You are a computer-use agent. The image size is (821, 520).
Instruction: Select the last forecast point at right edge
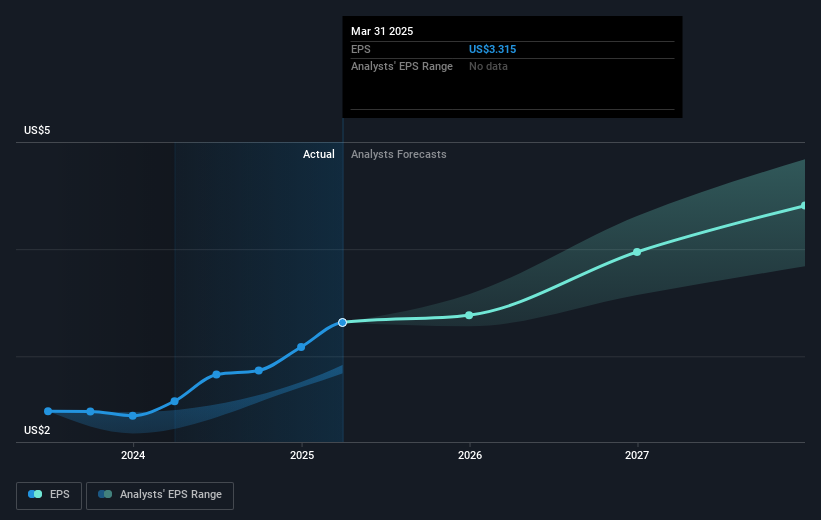(x=804, y=206)
